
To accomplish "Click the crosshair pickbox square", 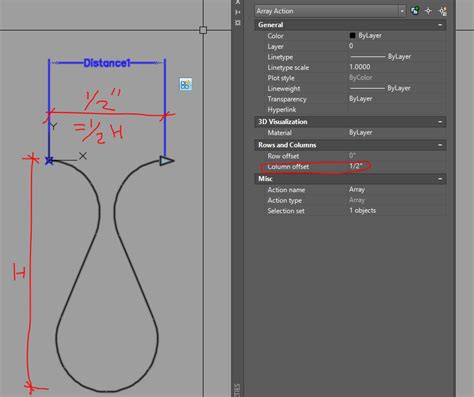I will tap(203, 30).
